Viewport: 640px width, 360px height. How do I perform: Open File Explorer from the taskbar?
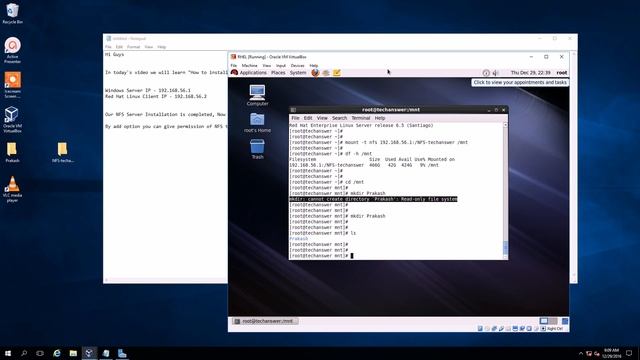73,353
